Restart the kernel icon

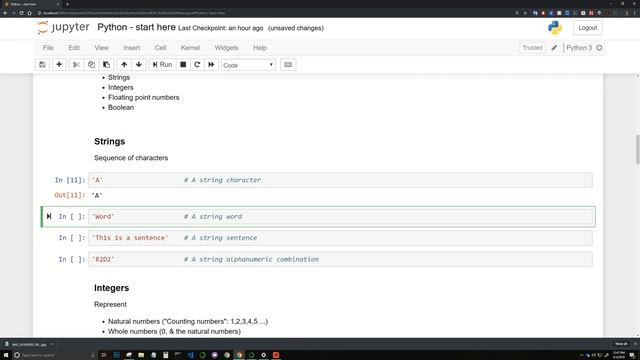197,64
